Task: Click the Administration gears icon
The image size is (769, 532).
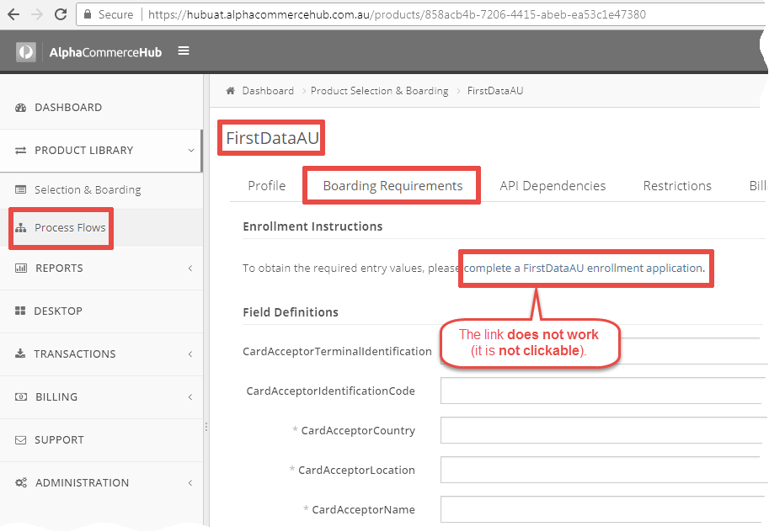Action: tap(21, 483)
